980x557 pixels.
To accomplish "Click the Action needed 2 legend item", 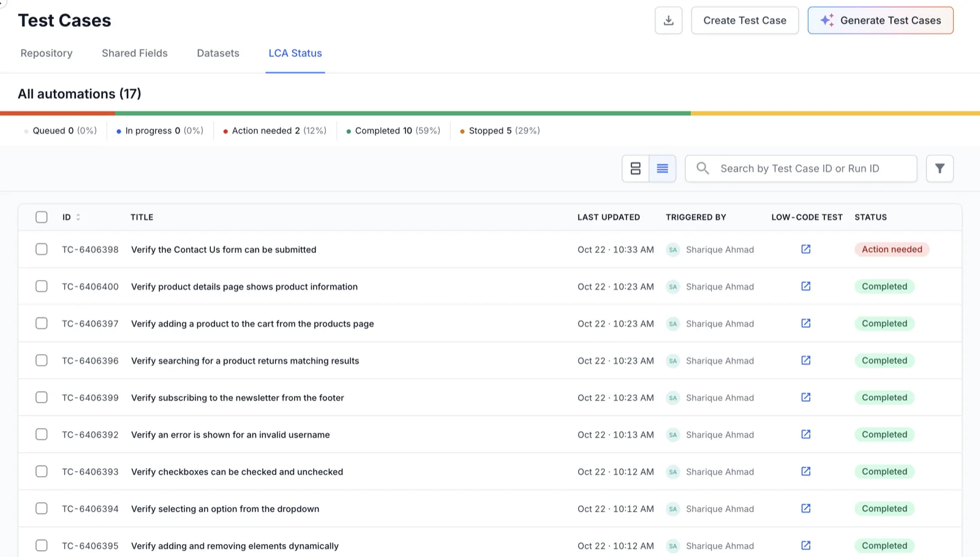I will pos(274,131).
